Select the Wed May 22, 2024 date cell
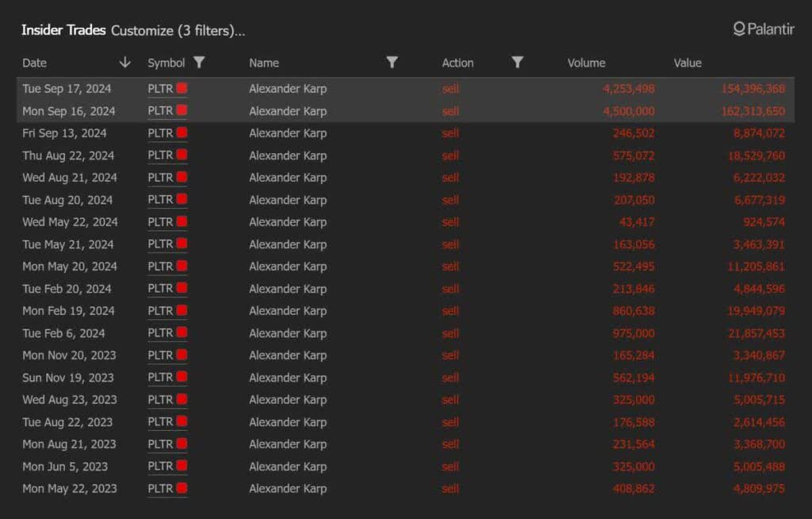 click(70, 222)
